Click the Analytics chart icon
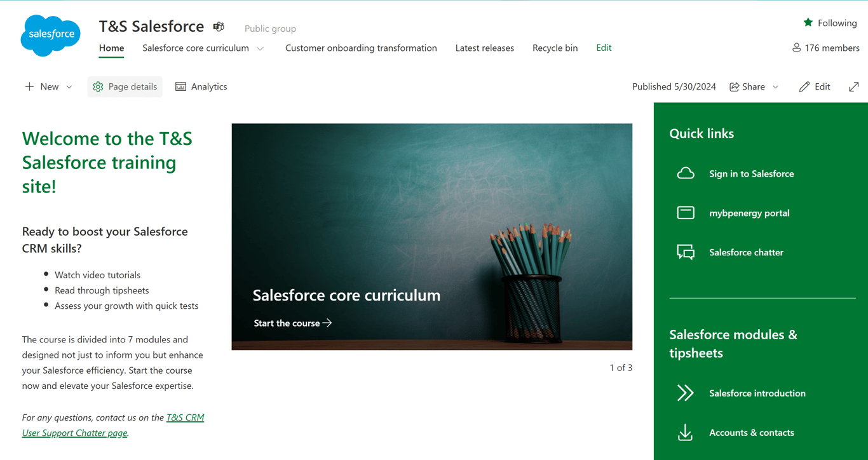Screen dimensions: 868x460 (180, 86)
